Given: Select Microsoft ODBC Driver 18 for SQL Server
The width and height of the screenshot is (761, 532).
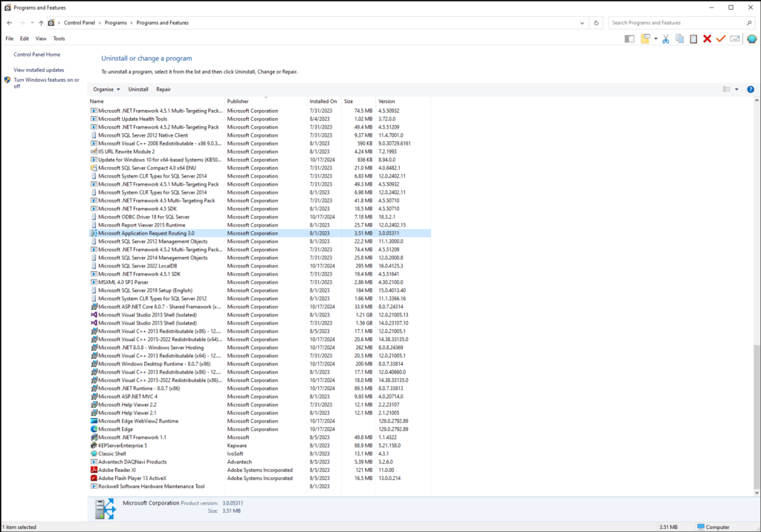Looking at the screenshot, I should 259,217.
